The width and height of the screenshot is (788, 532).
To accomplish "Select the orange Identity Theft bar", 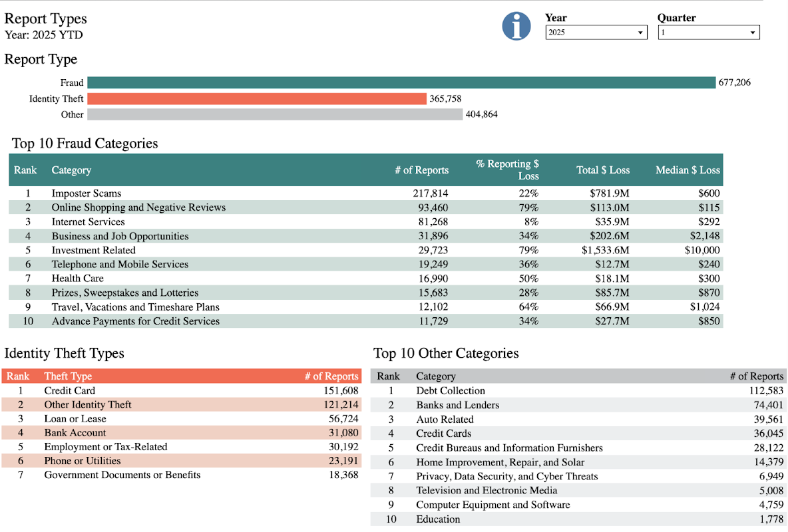I will point(256,98).
